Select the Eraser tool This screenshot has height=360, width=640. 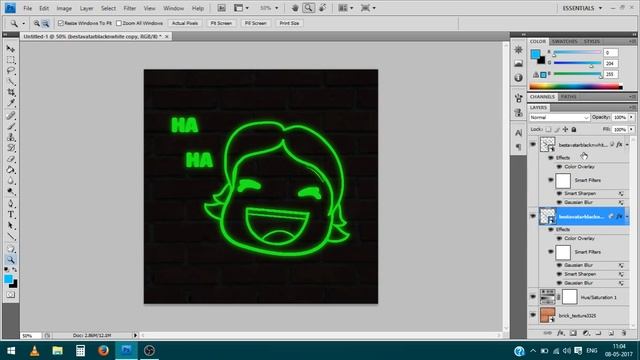coord(11,159)
